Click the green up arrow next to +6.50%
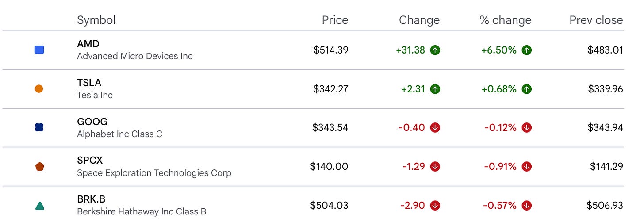644x222 pixels. click(x=526, y=50)
